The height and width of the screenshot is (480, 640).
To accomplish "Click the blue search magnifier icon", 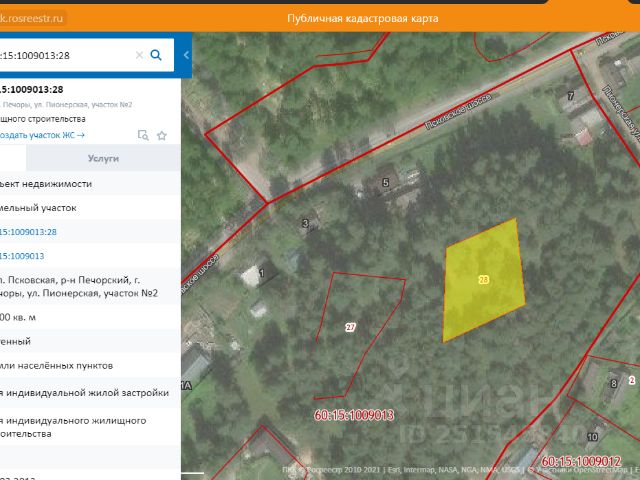I will [x=156, y=56].
